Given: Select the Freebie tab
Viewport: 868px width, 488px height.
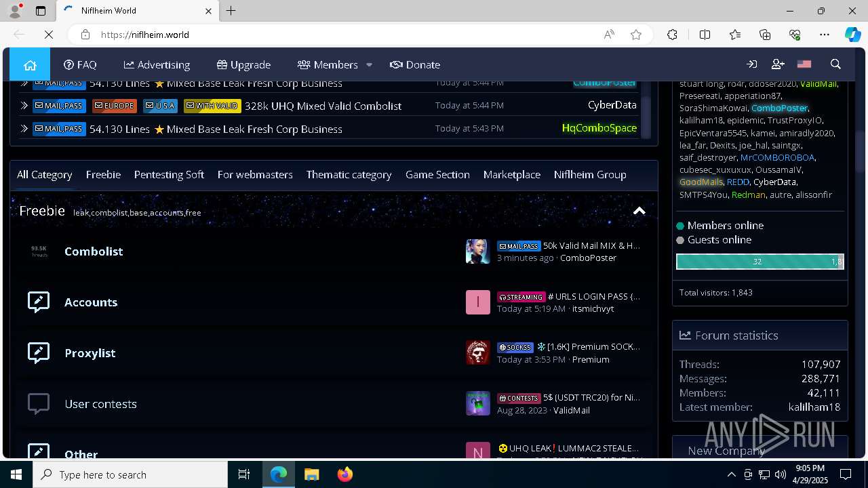Looking at the screenshot, I should point(103,175).
